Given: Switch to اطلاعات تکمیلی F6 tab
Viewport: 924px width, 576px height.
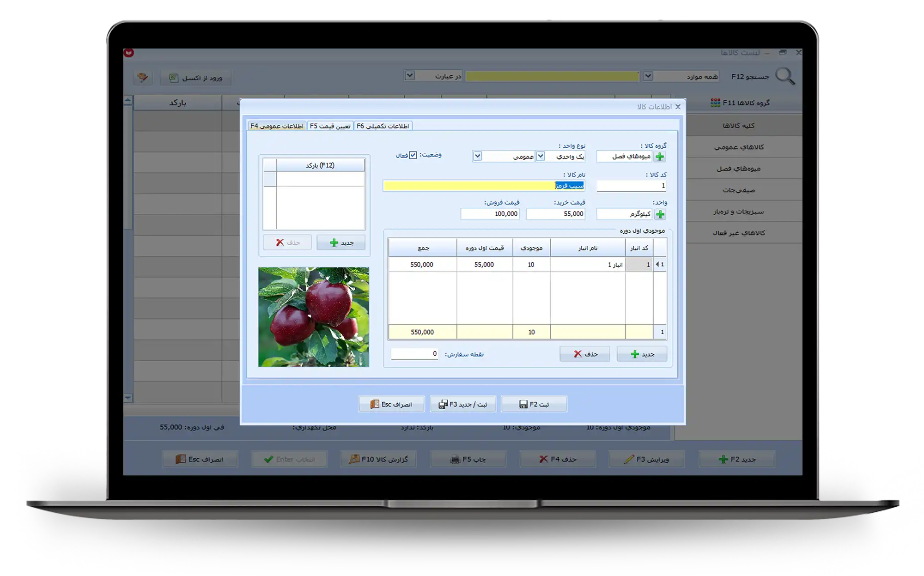Looking at the screenshot, I should click(x=383, y=126).
